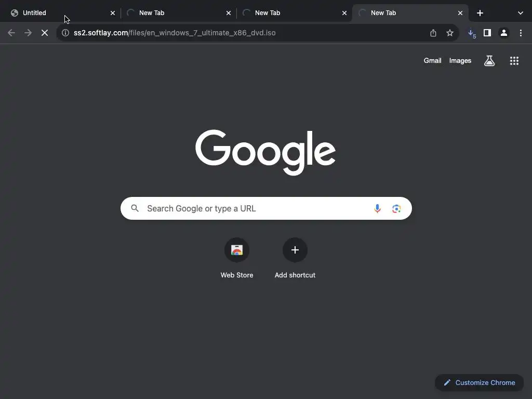
Task: Bookmark this tab with the star
Action: [x=450, y=33]
